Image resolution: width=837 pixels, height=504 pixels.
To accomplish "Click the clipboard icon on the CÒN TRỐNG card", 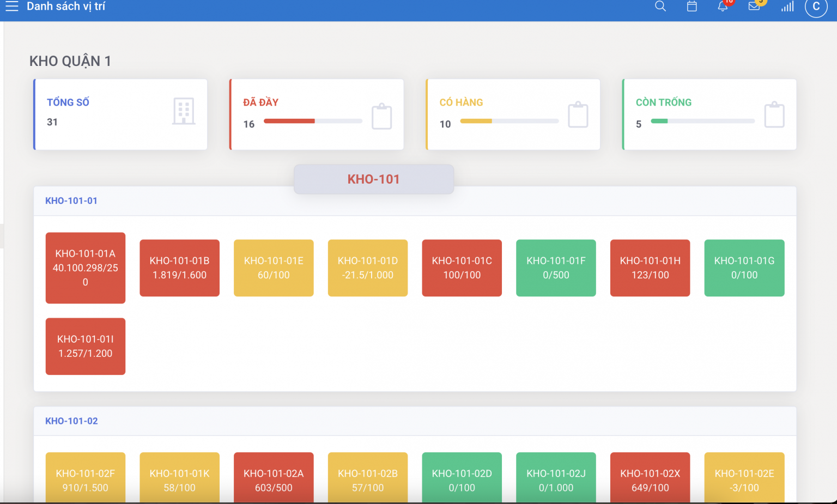I will (x=774, y=115).
